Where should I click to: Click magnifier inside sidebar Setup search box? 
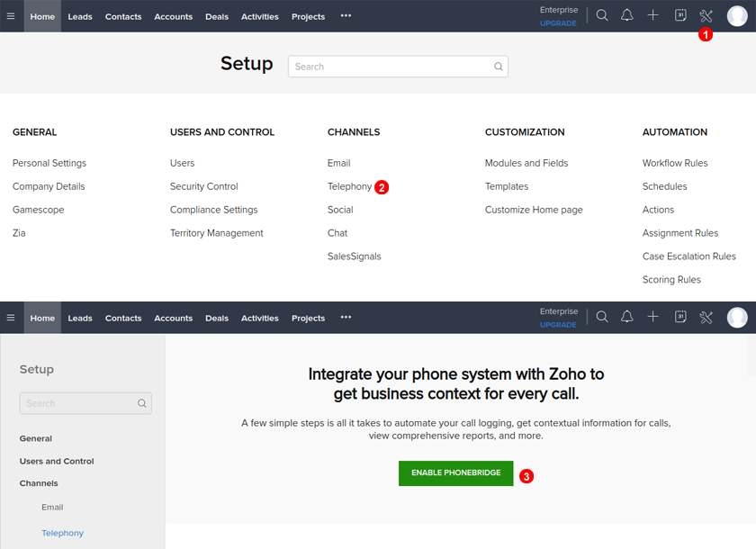tap(142, 403)
